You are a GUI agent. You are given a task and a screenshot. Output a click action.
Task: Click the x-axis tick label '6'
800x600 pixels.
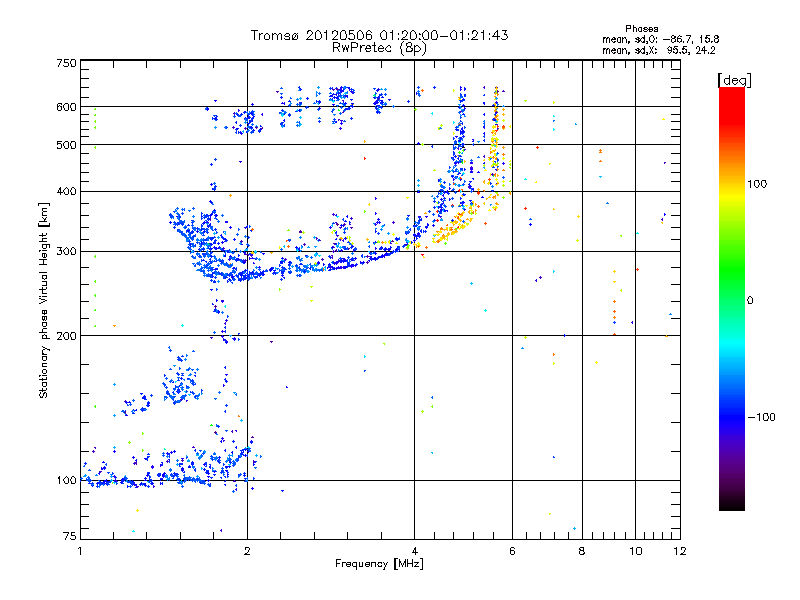[512, 551]
